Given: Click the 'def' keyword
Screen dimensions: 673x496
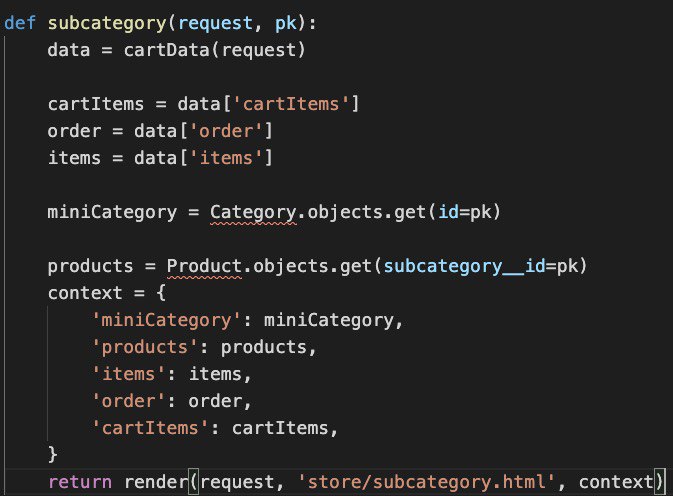Looking at the screenshot, I should (20, 23).
